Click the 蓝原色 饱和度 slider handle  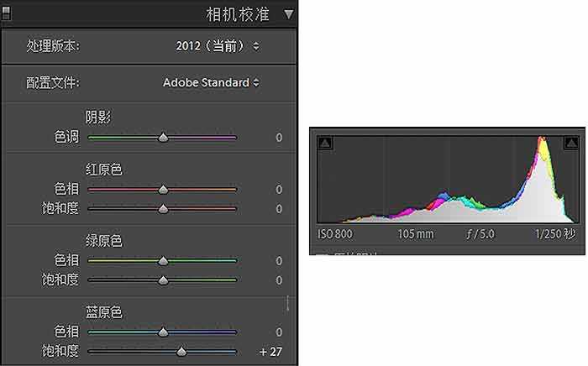pos(181,352)
